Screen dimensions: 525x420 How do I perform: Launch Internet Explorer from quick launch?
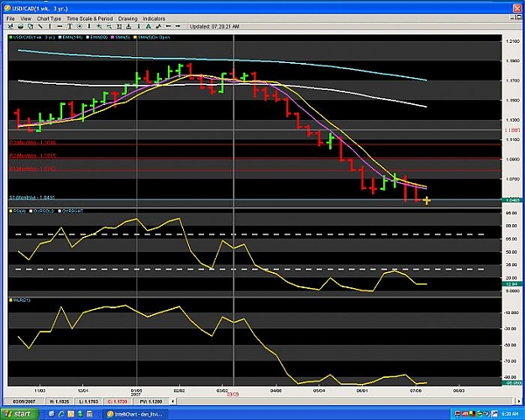point(61,414)
